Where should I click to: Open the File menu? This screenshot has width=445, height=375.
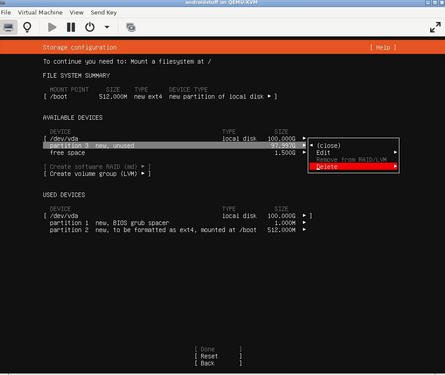click(6, 12)
